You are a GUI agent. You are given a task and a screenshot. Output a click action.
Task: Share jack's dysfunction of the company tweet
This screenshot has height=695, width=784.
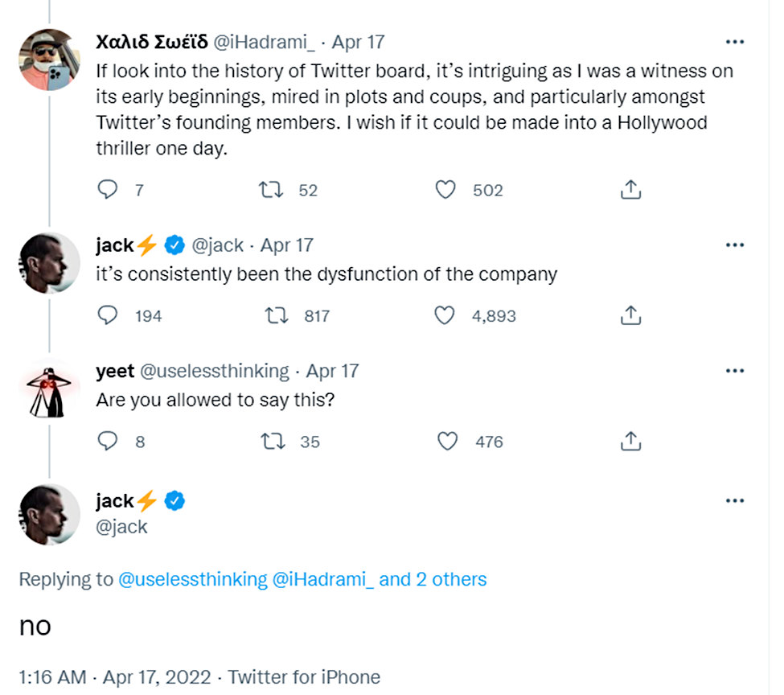[x=630, y=315]
